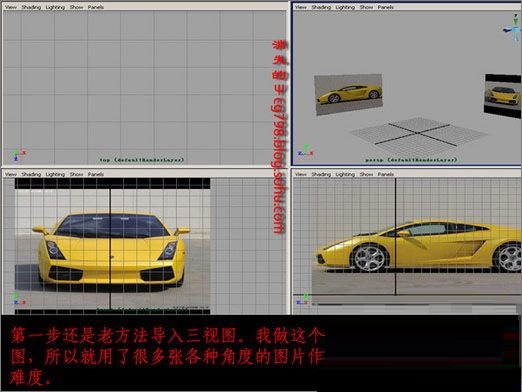Open Show menu in top viewport
522x392 pixels.
pos(76,7)
